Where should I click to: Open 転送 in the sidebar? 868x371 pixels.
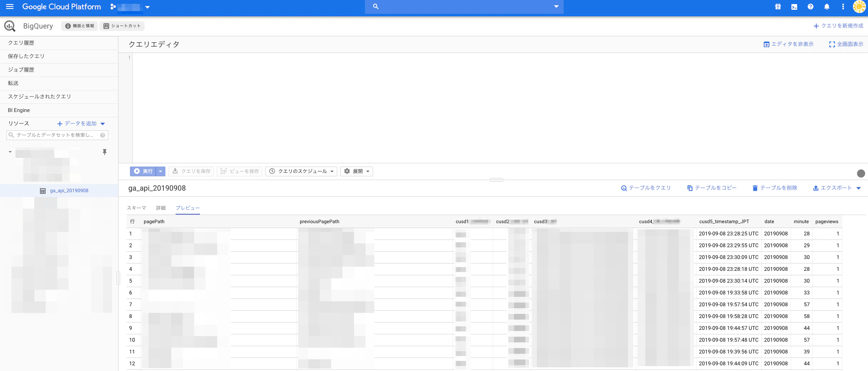click(59, 83)
